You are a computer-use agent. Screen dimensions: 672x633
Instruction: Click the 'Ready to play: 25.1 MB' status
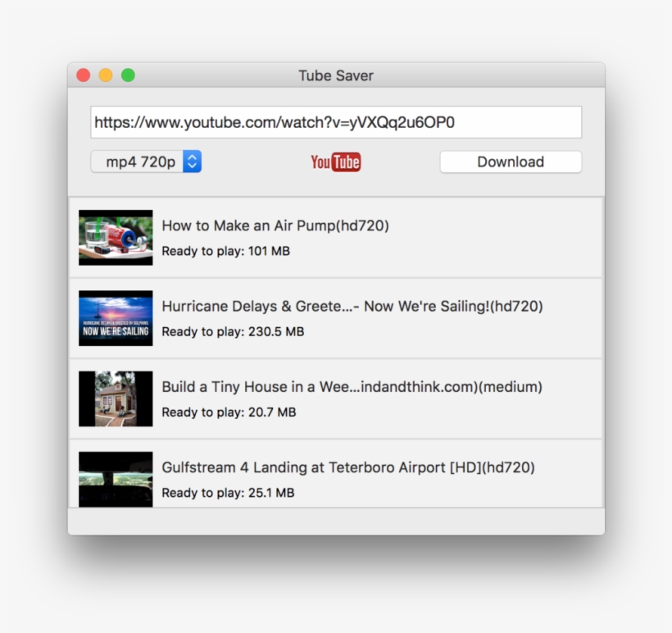click(228, 493)
